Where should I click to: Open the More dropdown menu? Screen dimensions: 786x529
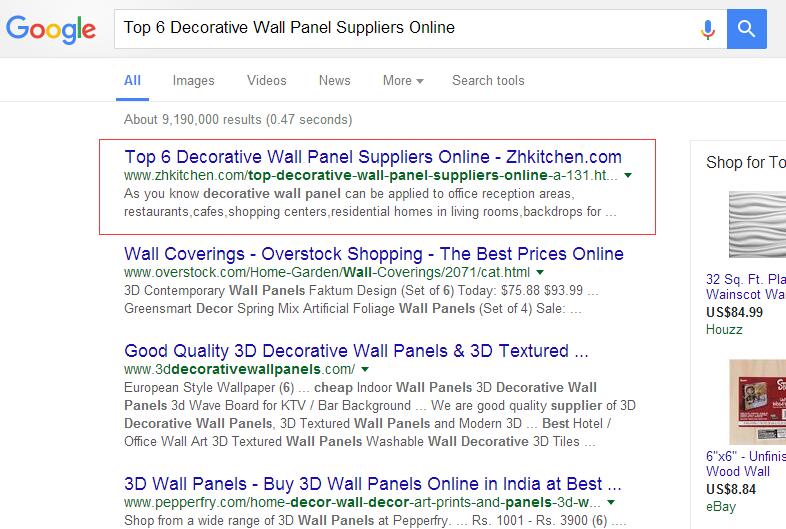(403, 81)
